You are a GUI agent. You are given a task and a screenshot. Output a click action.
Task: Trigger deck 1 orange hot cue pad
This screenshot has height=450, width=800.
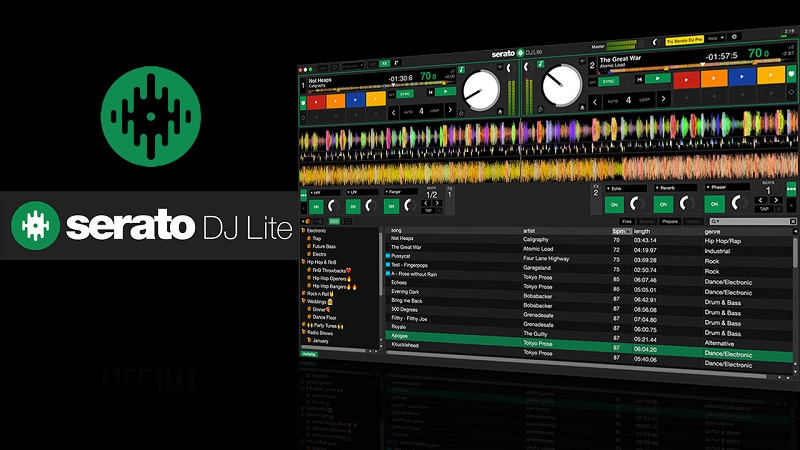(336, 101)
